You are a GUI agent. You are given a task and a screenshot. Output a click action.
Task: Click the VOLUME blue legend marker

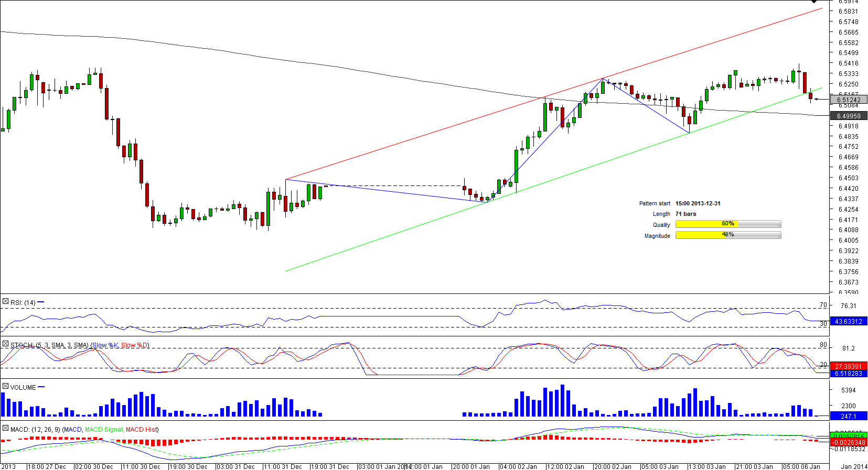(41, 387)
